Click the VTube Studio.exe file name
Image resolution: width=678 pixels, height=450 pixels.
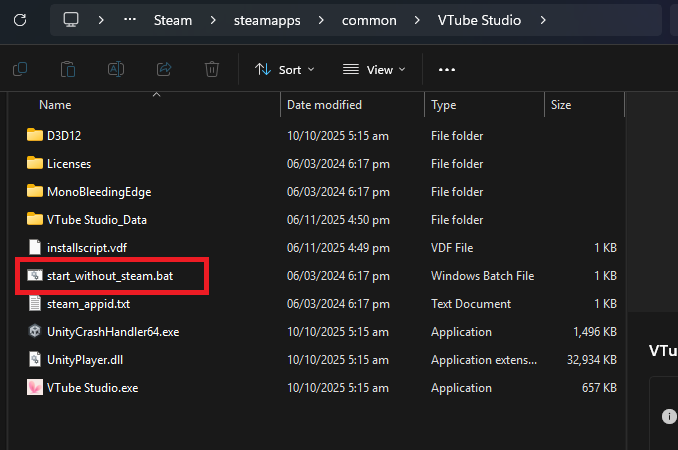click(93, 388)
